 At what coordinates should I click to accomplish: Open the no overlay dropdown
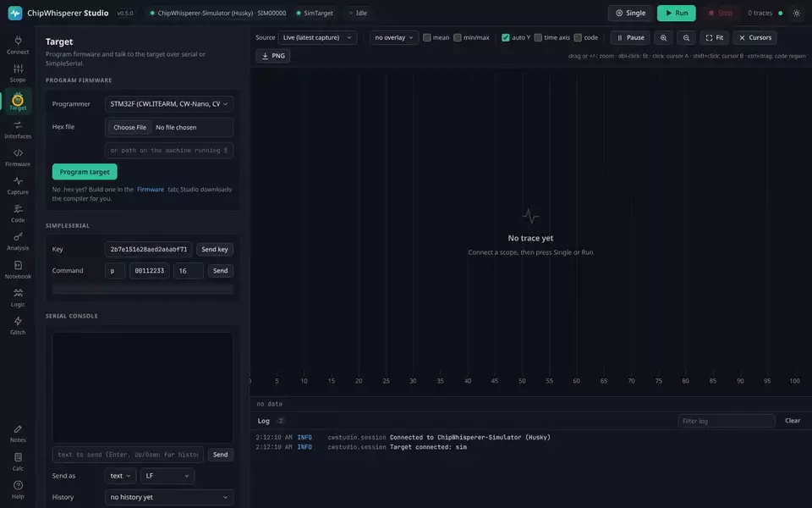coord(394,37)
